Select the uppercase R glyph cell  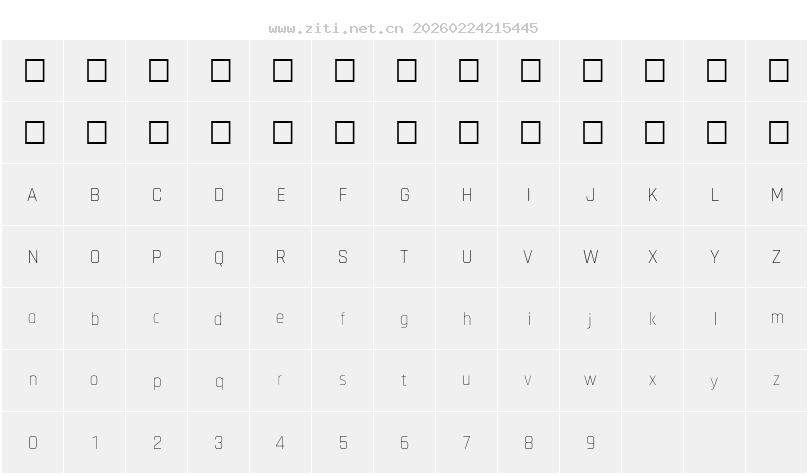280,257
